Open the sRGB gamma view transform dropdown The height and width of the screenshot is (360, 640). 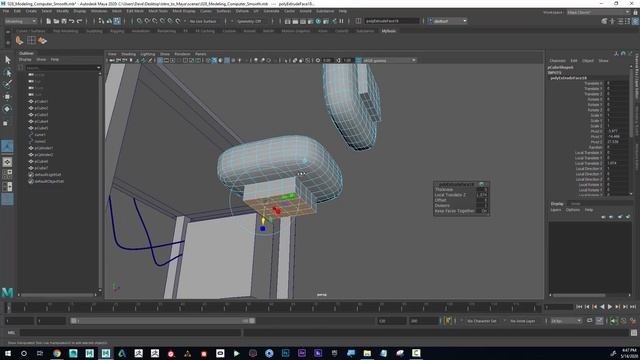click(x=389, y=60)
